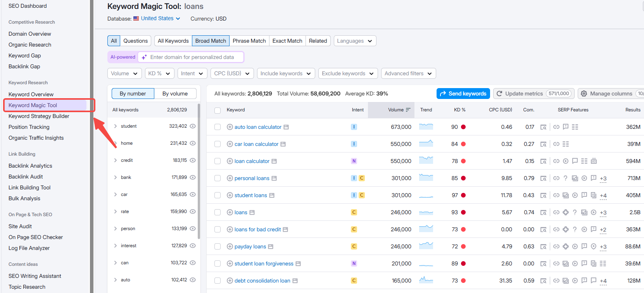The width and height of the screenshot is (644, 293).
Task: Open SERP snapshot icon for car loan calculator
Action: [x=543, y=144]
